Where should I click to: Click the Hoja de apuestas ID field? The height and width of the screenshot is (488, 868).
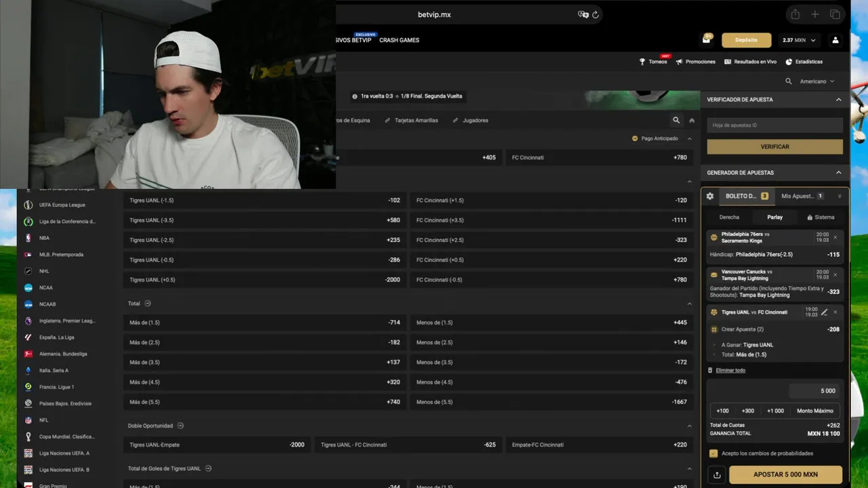(775, 125)
